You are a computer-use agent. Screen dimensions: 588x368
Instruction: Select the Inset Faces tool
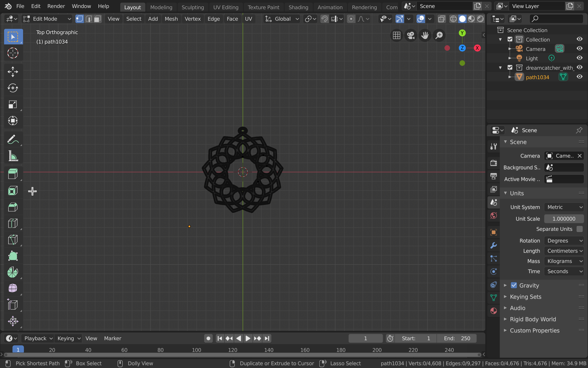tap(13, 191)
